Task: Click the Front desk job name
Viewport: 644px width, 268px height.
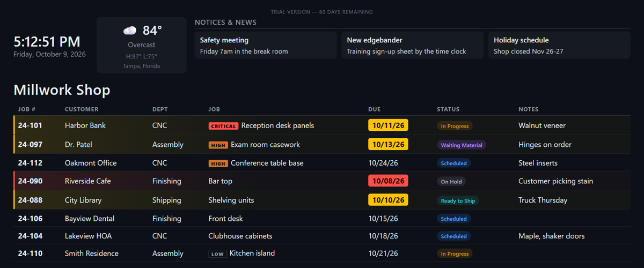Action: tap(226, 219)
